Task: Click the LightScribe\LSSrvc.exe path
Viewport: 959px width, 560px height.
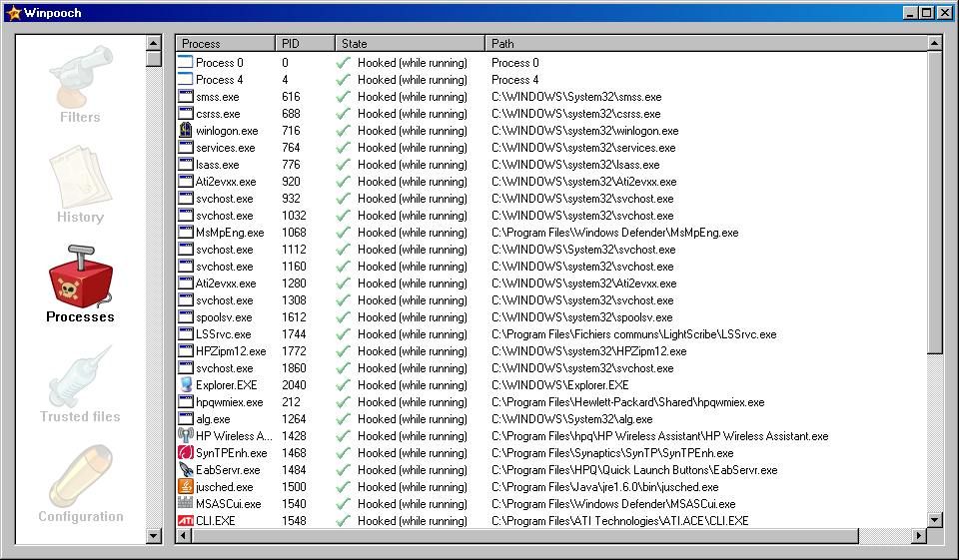Action: (634, 334)
